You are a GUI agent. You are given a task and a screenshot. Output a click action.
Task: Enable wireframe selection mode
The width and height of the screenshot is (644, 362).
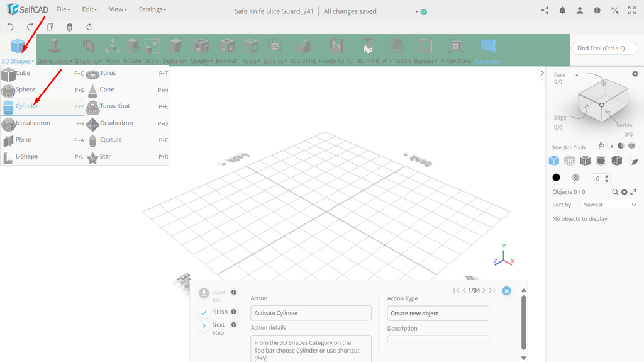(569, 161)
